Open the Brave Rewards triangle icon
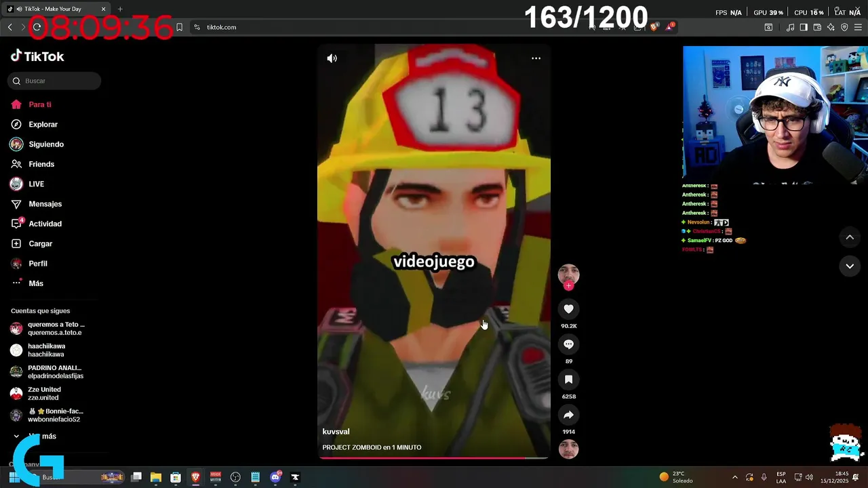 670,27
